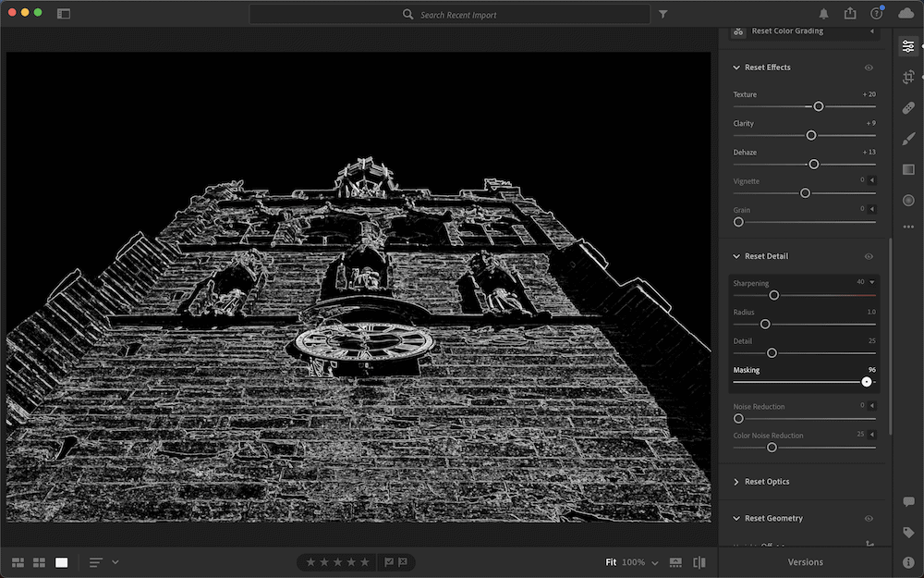The width and height of the screenshot is (924, 578).
Task: Open the share/export icon
Action: [x=850, y=14]
